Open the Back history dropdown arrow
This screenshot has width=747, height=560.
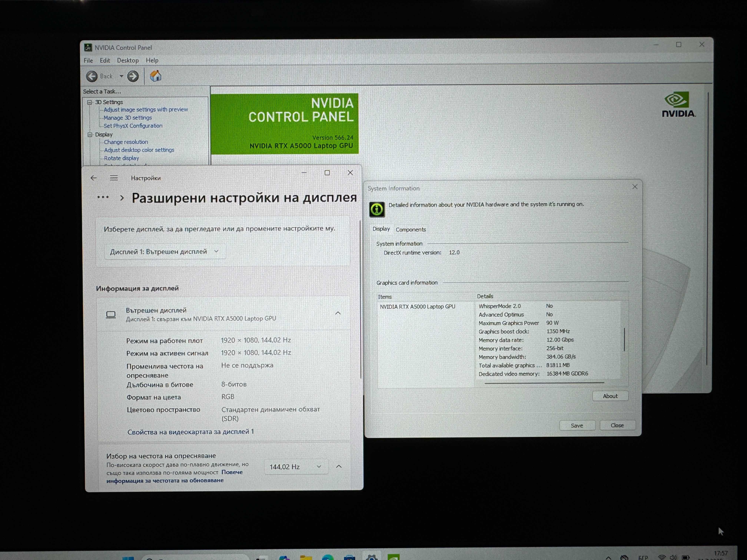(121, 76)
